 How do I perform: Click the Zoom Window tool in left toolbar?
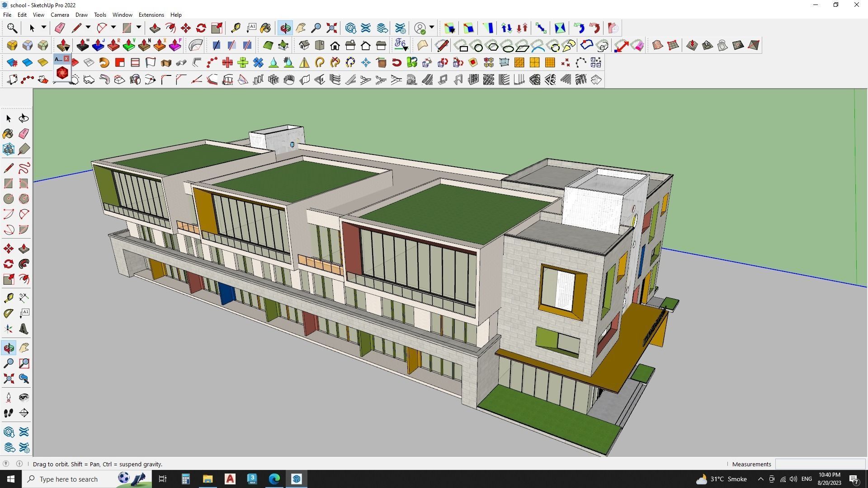(24, 363)
